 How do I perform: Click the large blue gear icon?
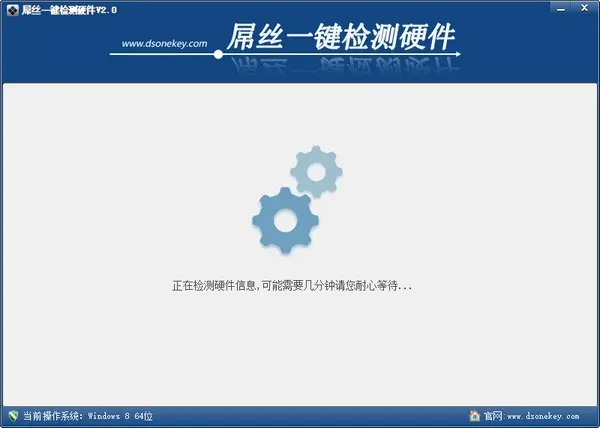[285, 221]
